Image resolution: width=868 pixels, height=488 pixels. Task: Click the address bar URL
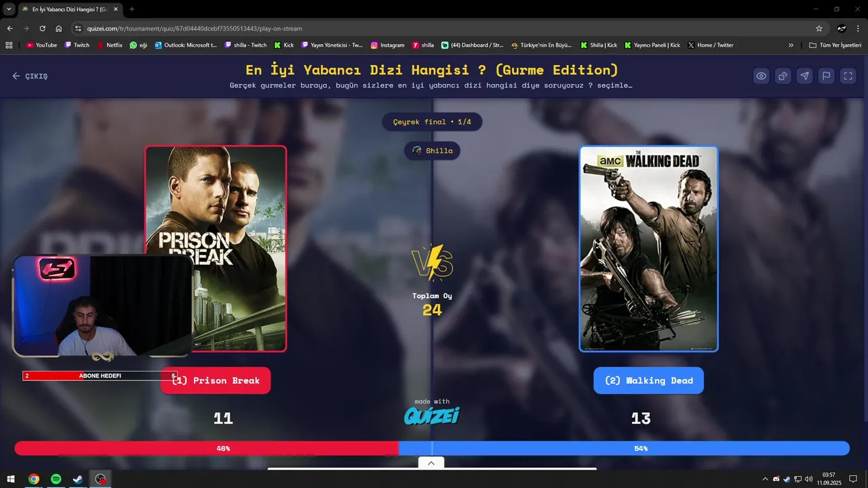pos(195,28)
